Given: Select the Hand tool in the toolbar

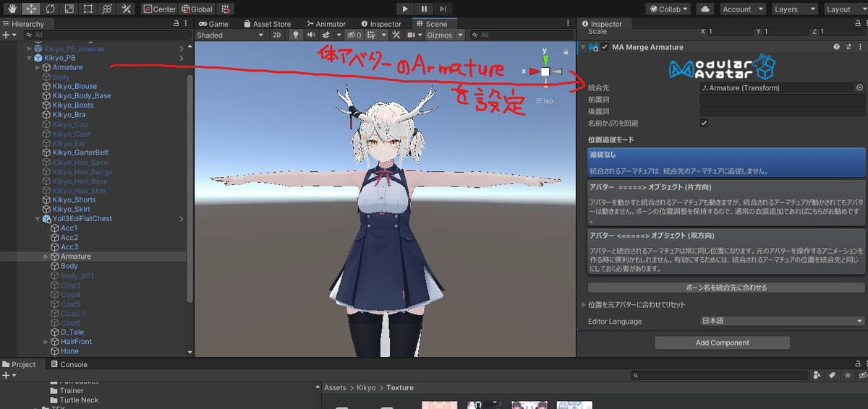Looking at the screenshot, I should [12, 9].
